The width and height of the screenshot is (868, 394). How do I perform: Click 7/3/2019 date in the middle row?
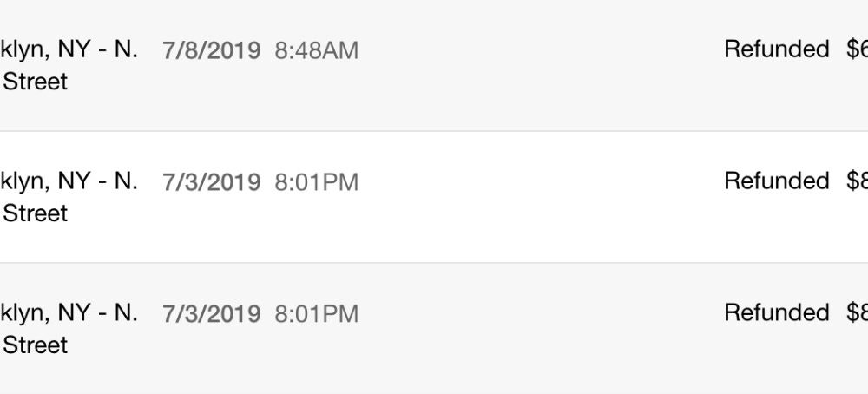tap(212, 182)
